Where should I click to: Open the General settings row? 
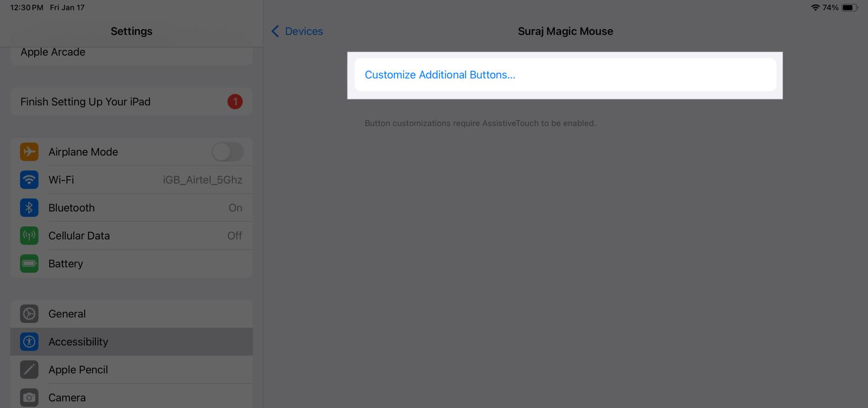[x=131, y=314]
